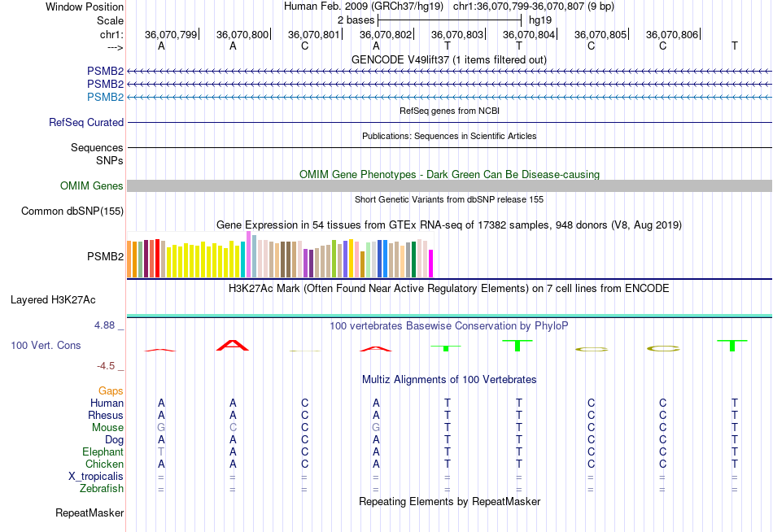Click the Layered H3K27Ac track label
The width and height of the screenshot is (773, 532).
[x=53, y=300]
